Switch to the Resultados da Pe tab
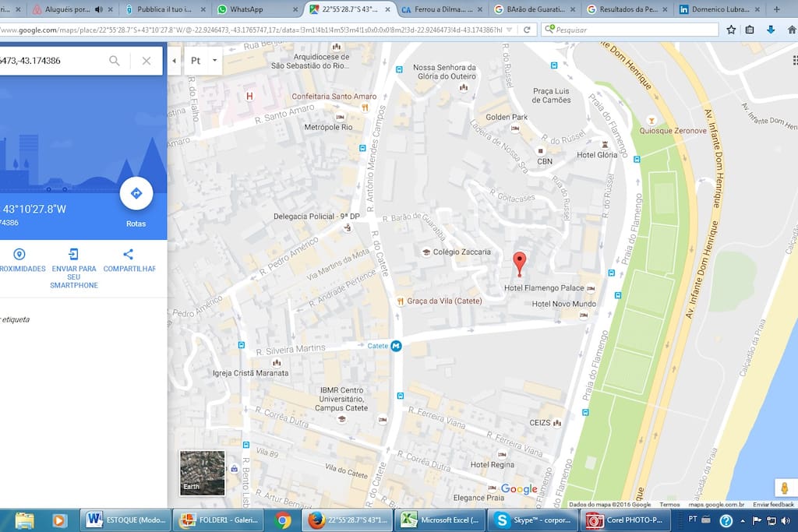798x532 pixels. click(x=627, y=9)
